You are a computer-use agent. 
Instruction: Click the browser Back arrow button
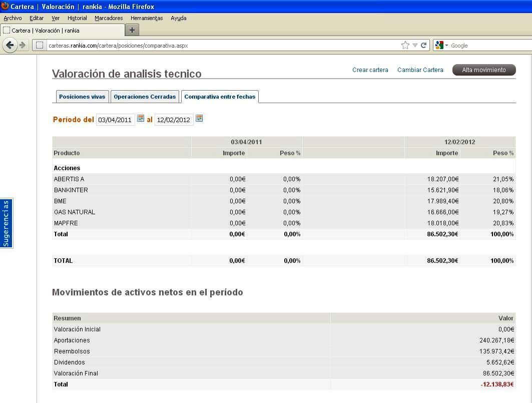pos(10,45)
